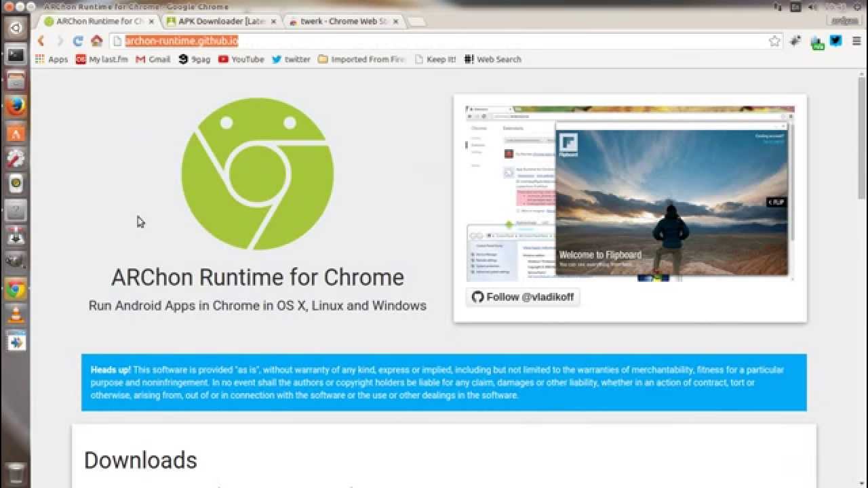Image resolution: width=868 pixels, height=488 pixels.
Task: Open Google Chrome from the dock
Action: pos(16,289)
